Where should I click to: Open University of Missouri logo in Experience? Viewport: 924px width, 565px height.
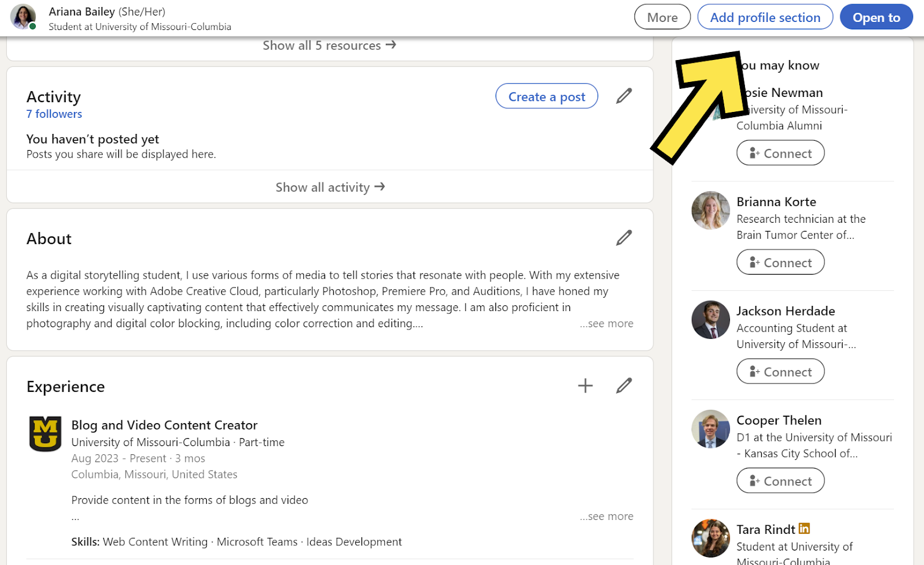[45, 433]
